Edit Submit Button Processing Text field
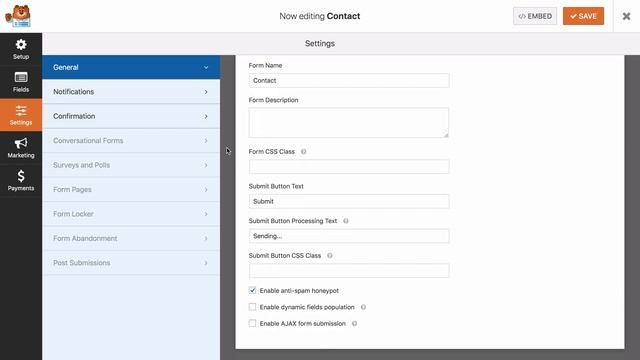The width and height of the screenshot is (640, 360). (x=349, y=236)
